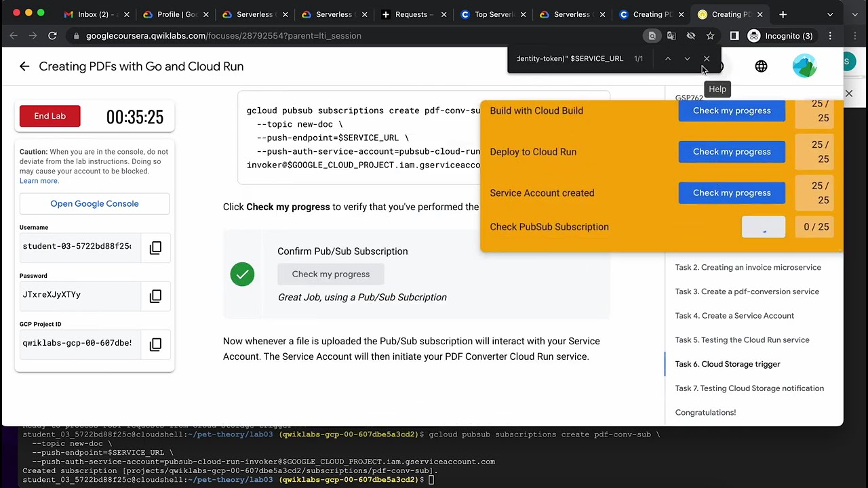Click Check my progress under Confirm Pub/Sub Subscription

(331, 274)
